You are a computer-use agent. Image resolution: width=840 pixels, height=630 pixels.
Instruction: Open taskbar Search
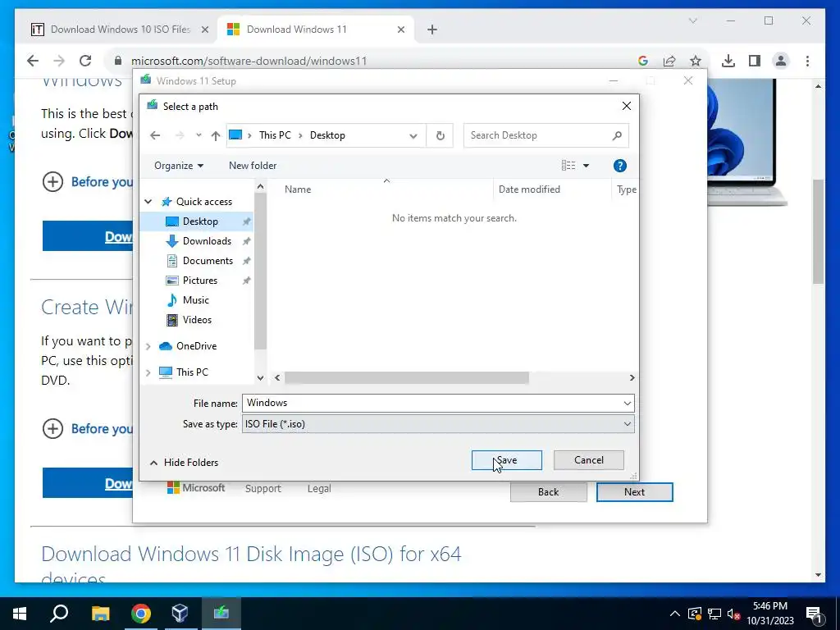pos(59,614)
